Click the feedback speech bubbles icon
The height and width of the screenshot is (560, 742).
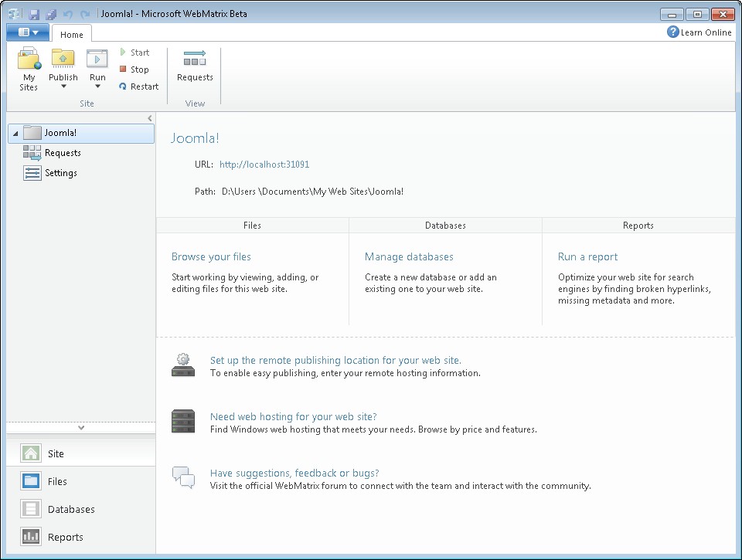(x=183, y=477)
